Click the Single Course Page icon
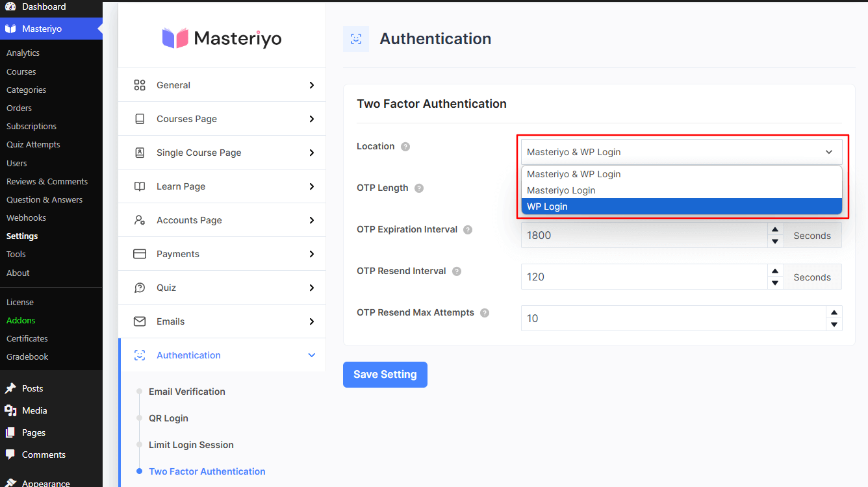Screen dimensions: 868x487 pyautogui.click(x=140, y=153)
